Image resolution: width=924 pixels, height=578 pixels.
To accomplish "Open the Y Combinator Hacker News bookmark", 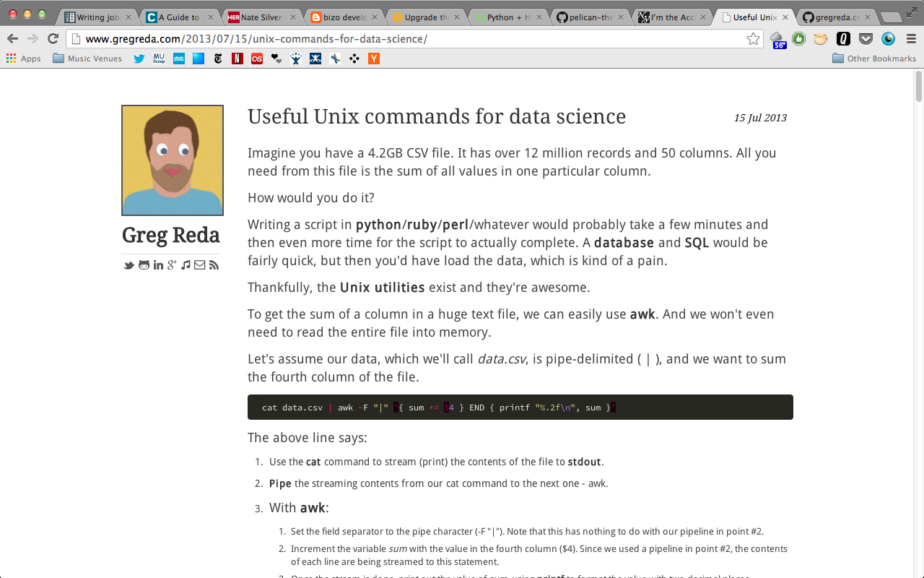I will point(374,59).
